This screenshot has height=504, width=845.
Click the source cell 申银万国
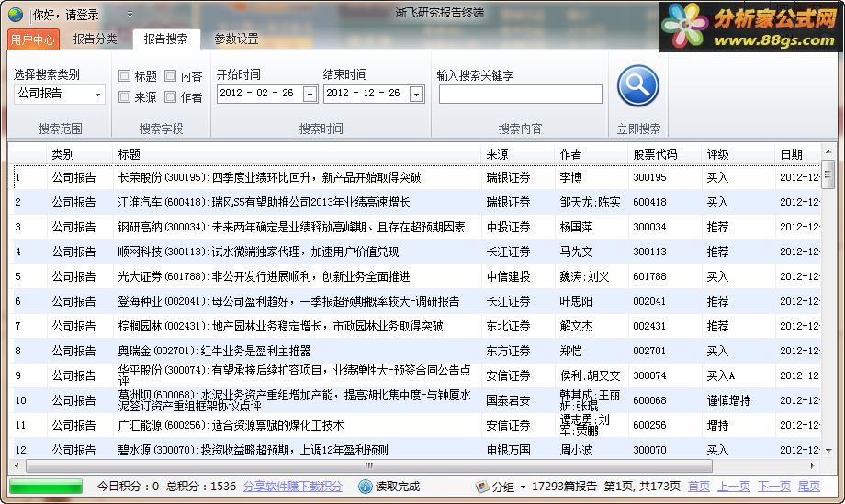click(x=508, y=450)
